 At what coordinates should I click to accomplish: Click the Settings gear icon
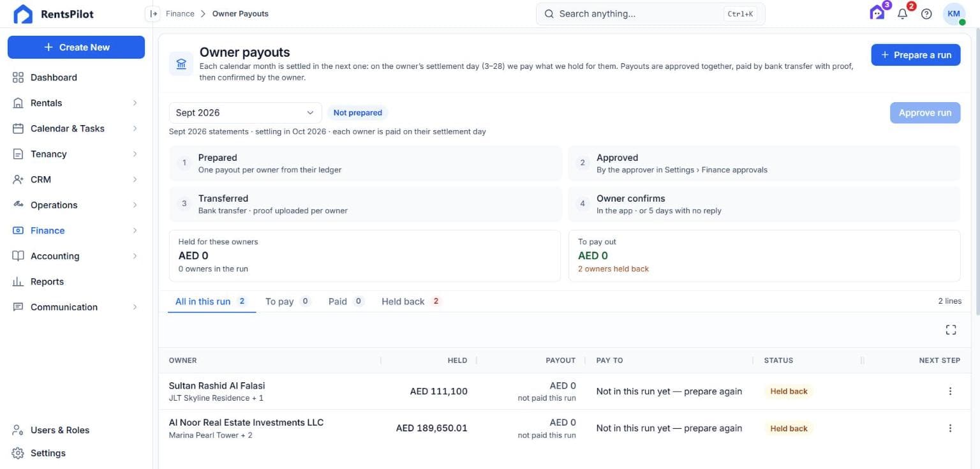pyautogui.click(x=18, y=453)
